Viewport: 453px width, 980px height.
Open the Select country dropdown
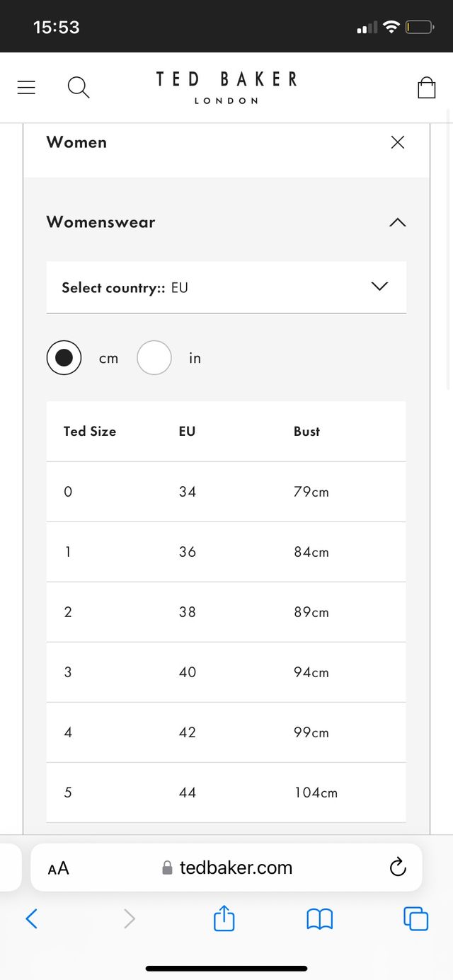[x=226, y=287]
